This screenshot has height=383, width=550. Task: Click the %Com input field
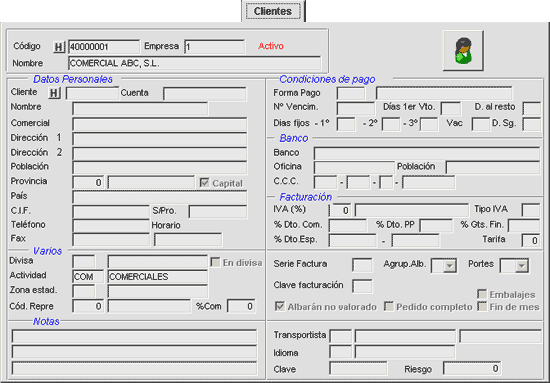click(241, 306)
